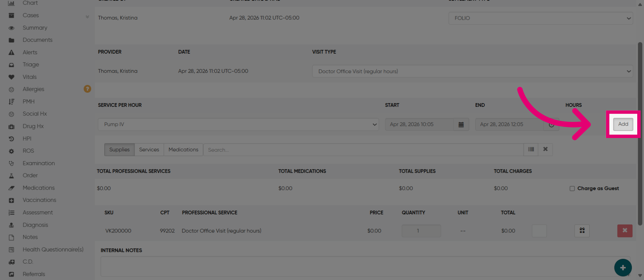The height and width of the screenshot is (280, 644).
Task: Click the Add button for hourly service
Action: tap(623, 124)
